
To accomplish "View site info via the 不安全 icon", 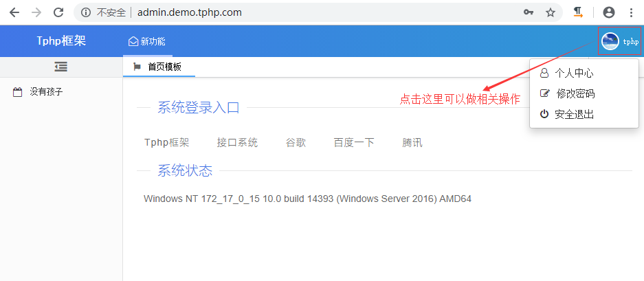I will click(x=86, y=13).
